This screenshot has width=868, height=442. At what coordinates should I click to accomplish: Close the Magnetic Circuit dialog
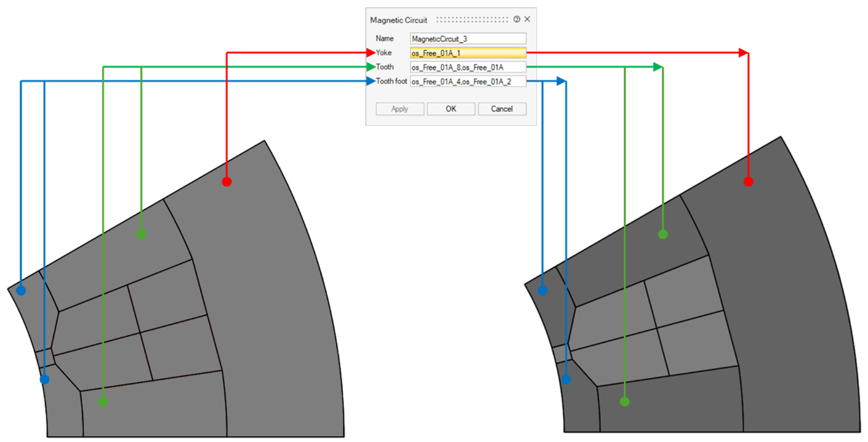527,20
